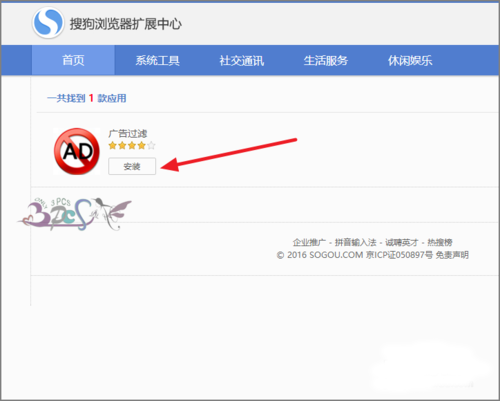The width and height of the screenshot is (500, 401).
Task: Open the 免责声明 footer link
Action: 452,255
